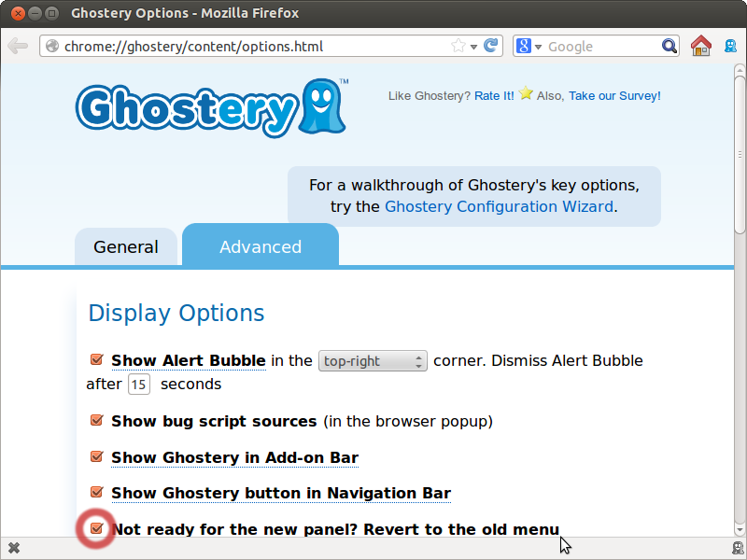Disable Show Ghostery in Add-on Bar
Screen dimensions: 747x560
96,457
